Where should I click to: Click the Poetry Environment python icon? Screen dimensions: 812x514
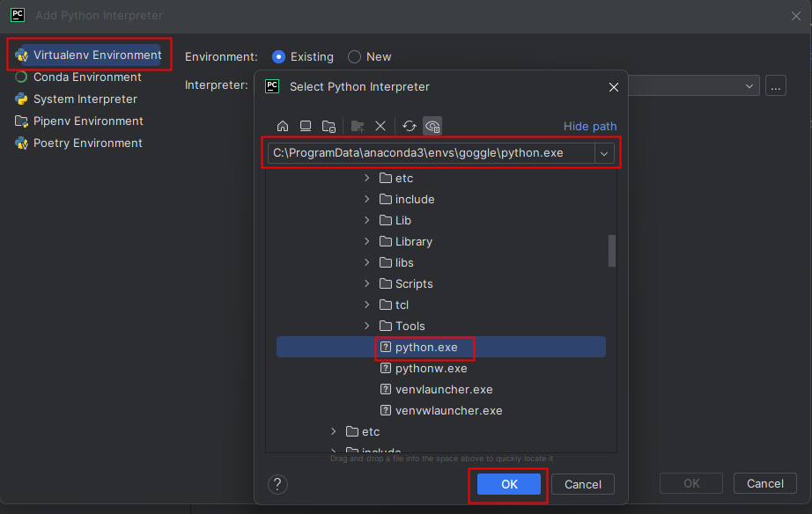pos(21,143)
